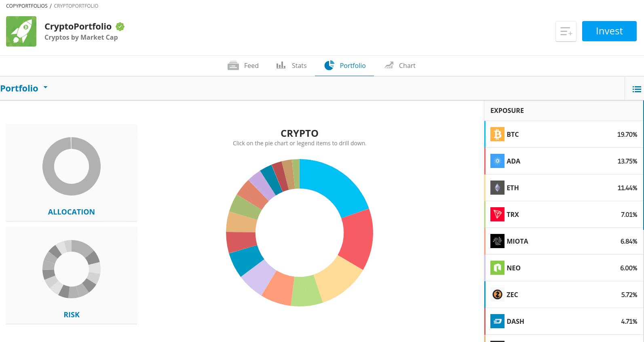This screenshot has height=342, width=644.
Task: Click the green verified badge
Action: (x=120, y=27)
